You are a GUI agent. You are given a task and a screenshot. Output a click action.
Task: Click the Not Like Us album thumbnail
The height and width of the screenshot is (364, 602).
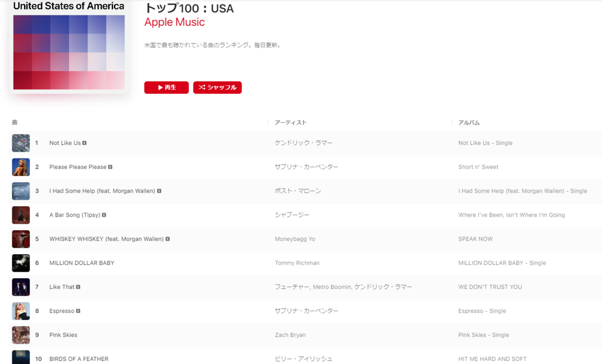coord(21,143)
